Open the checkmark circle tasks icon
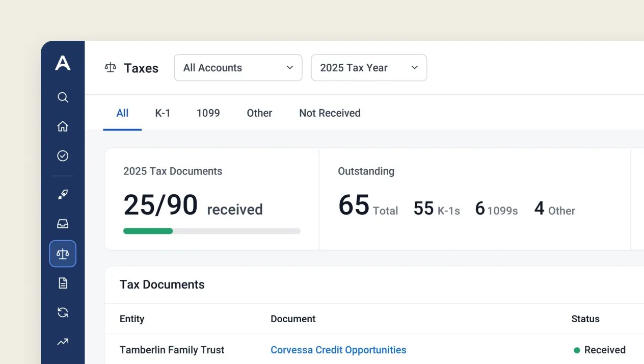Screen dimensions: 644x364 point(63,156)
